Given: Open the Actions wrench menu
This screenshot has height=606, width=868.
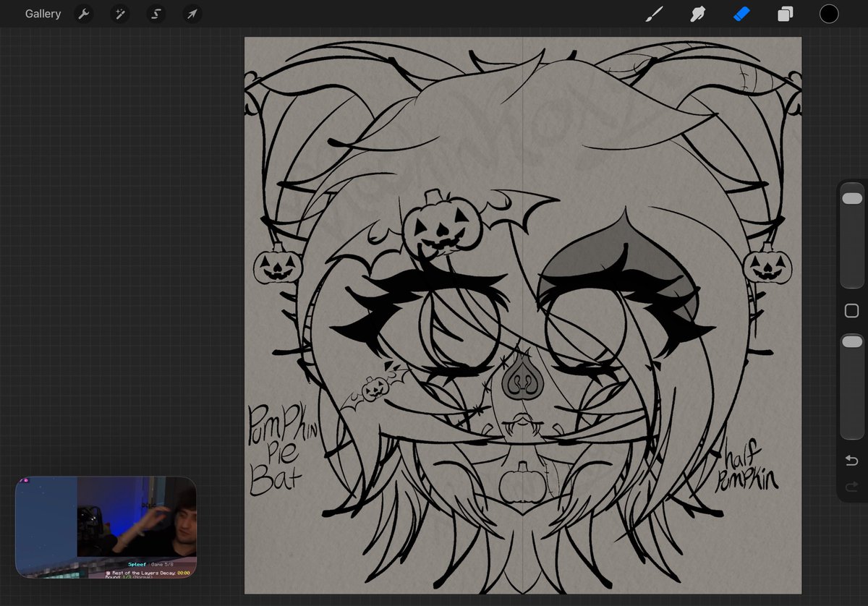Looking at the screenshot, I should click(x=84, y=14).
